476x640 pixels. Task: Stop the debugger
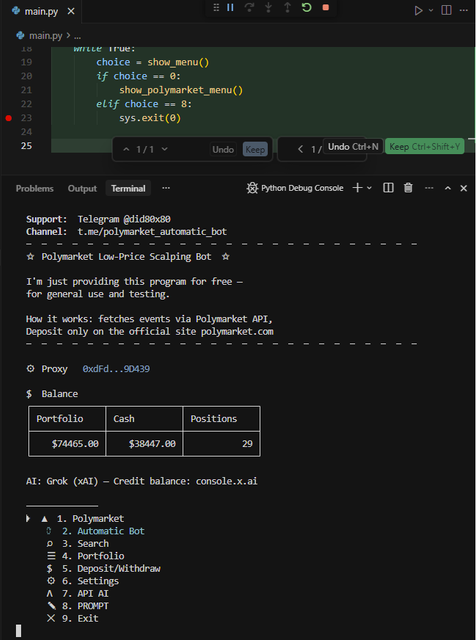coord(326,7)
